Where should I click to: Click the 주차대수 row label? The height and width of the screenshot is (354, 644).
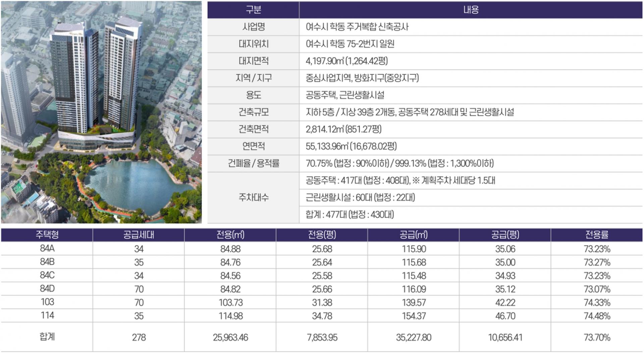[x=253, y=197]
